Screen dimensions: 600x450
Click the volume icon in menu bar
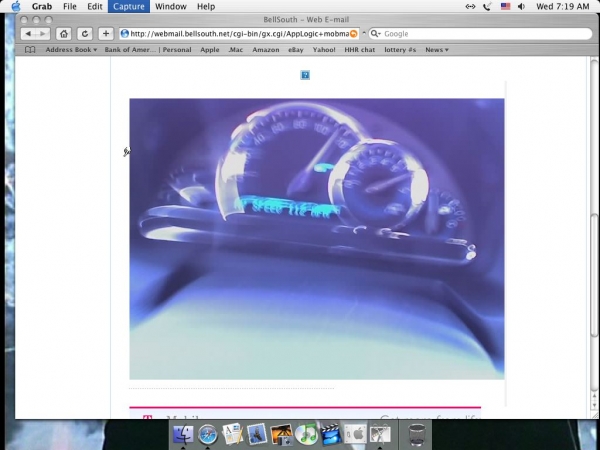coord(521,6)
